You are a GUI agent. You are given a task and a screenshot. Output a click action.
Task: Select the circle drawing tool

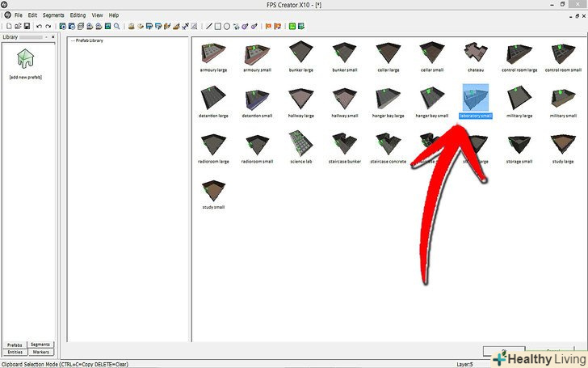227,26
